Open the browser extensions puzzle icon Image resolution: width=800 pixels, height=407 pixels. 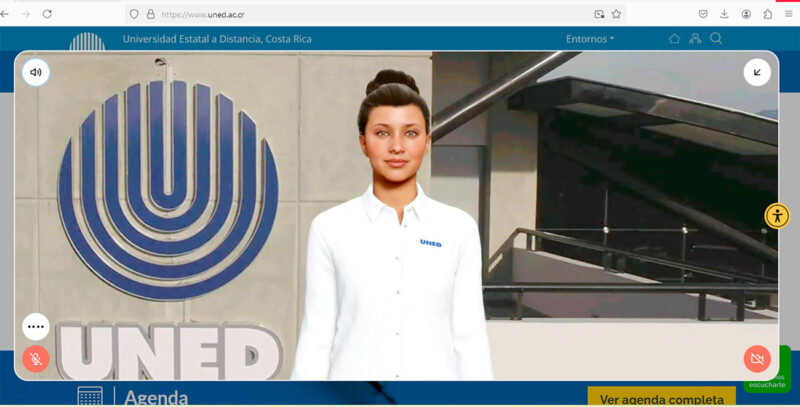(767, 14)
